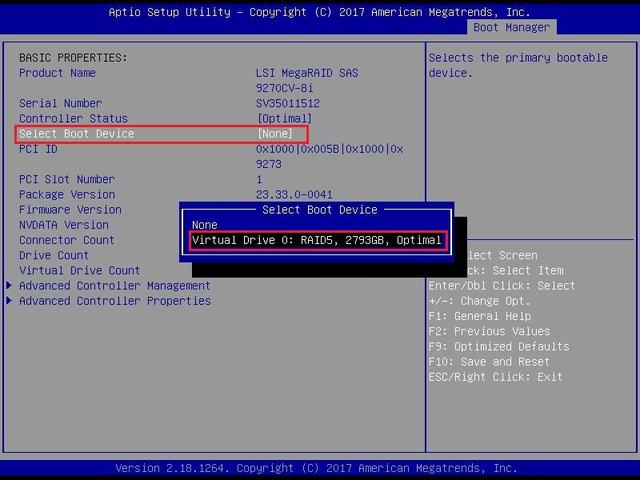Click the Virtual Drive Count row
640x480 pixels.
coord(79,271)
